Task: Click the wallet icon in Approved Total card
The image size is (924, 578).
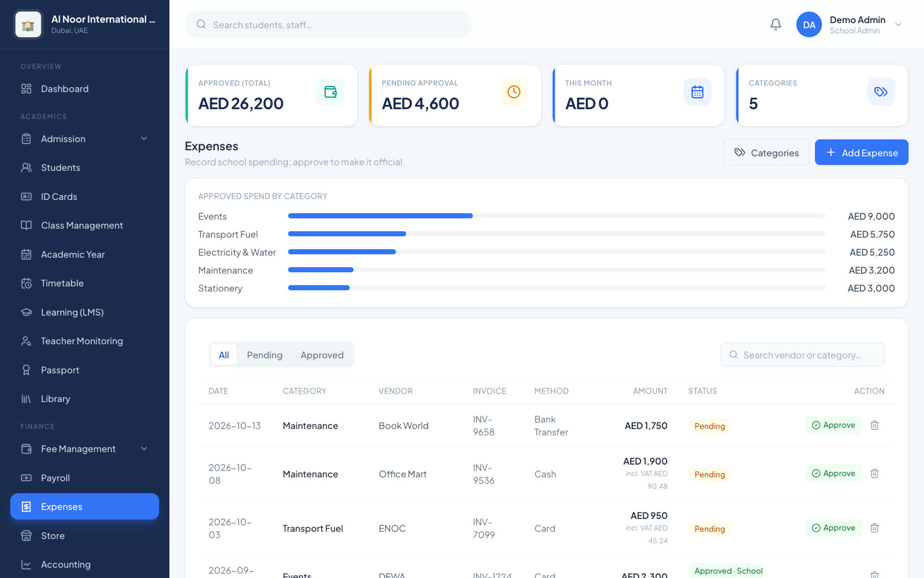Action: point(330,92)
